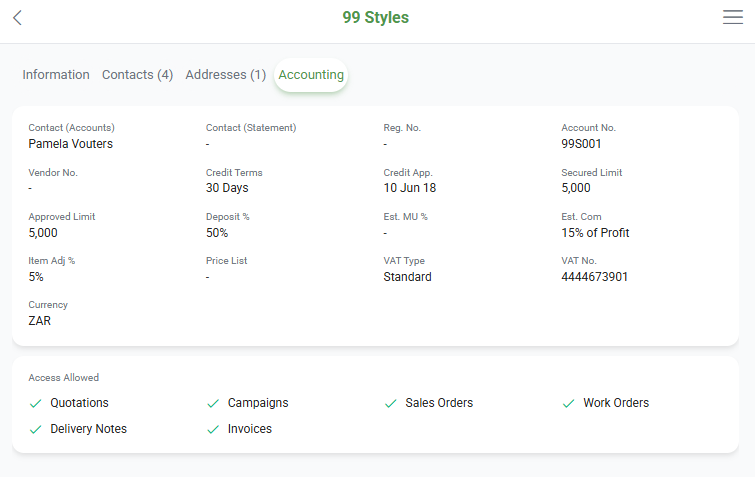
Task: Click the Price List field label
Action: (226, 260)
